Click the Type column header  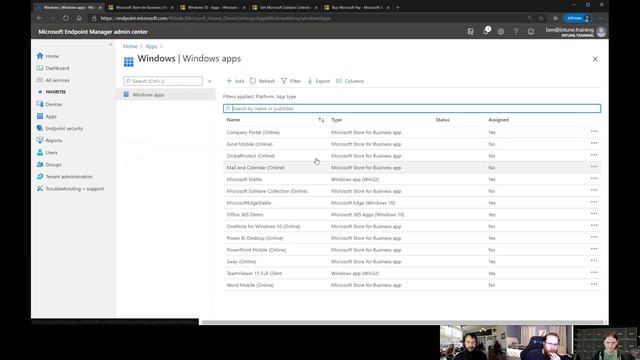tap(336, 120)
